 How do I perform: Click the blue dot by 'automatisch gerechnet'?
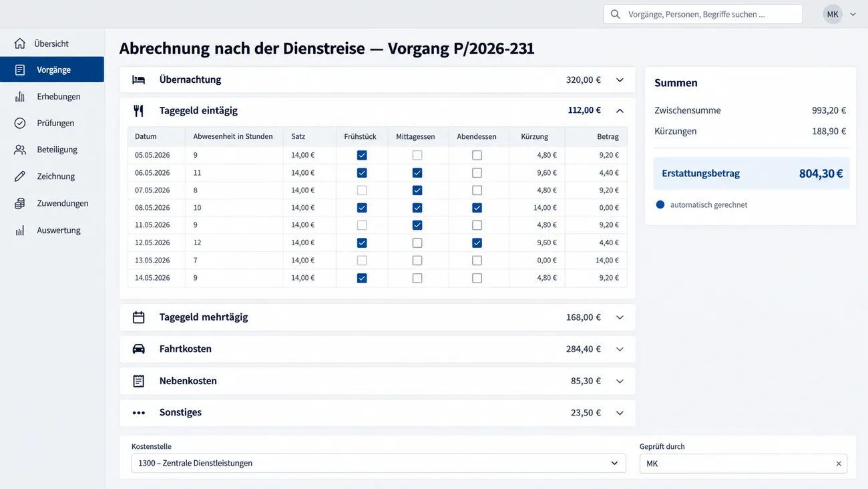click(x=660, y=204)
